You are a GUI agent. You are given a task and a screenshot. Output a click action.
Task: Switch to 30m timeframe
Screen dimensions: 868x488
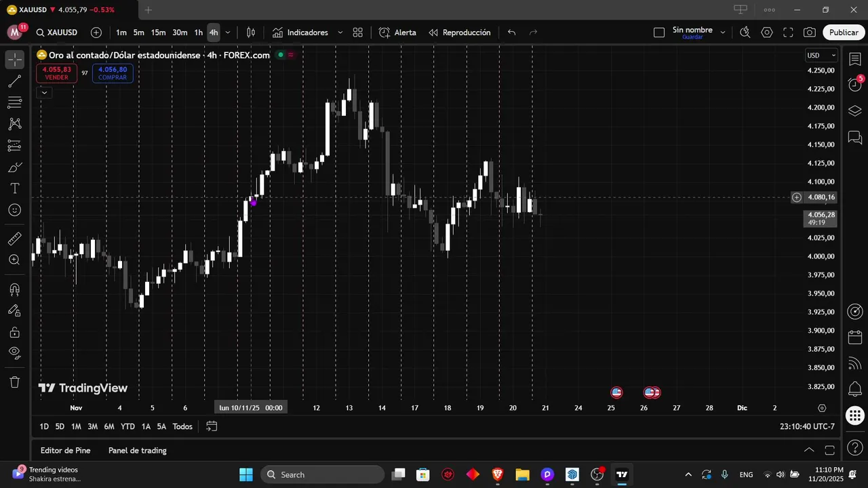click(180, 33)
